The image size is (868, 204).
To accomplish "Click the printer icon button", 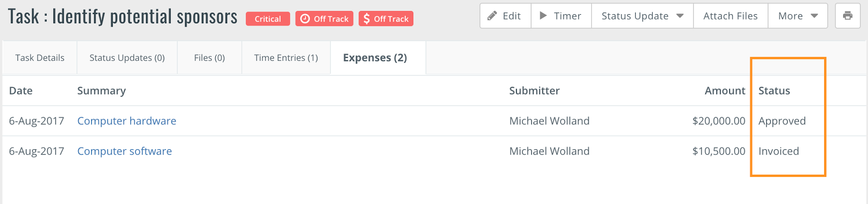I will [x=847, y=16].
